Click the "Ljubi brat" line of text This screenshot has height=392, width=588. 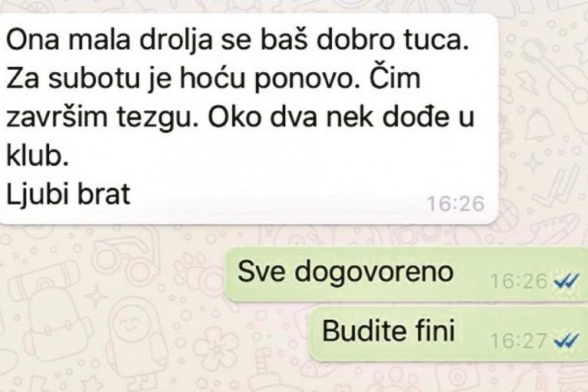68,194
